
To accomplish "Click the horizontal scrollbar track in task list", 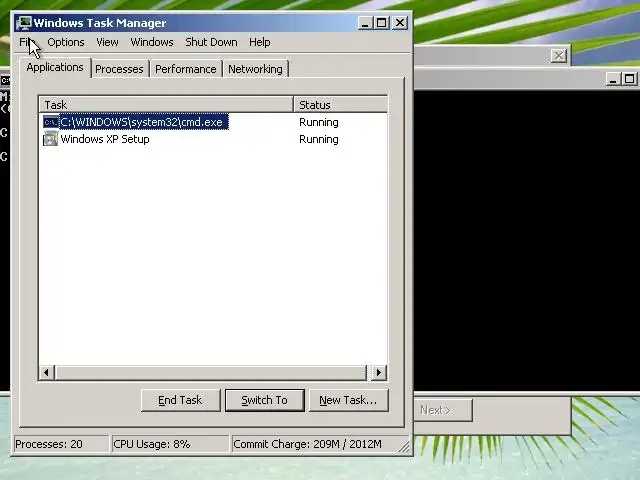I will tap(211, 372).
